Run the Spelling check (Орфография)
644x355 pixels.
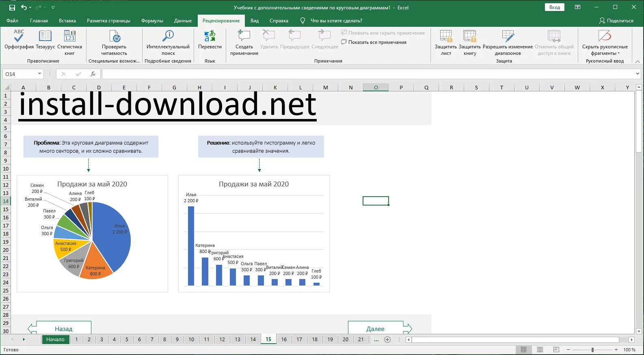click(19, 40)
